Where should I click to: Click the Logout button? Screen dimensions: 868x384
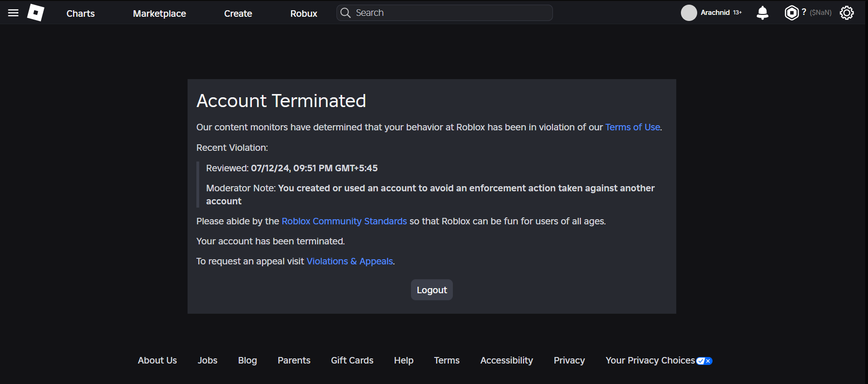tap(432, 290)
